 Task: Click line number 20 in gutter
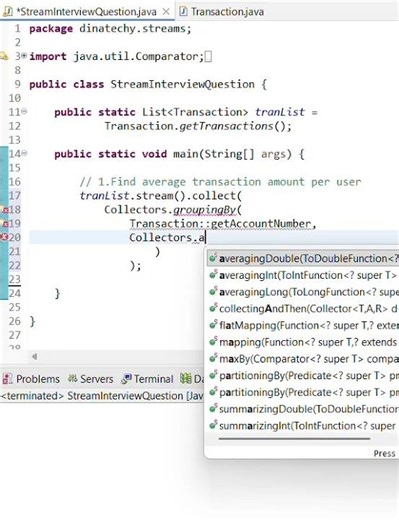[15, 237]
